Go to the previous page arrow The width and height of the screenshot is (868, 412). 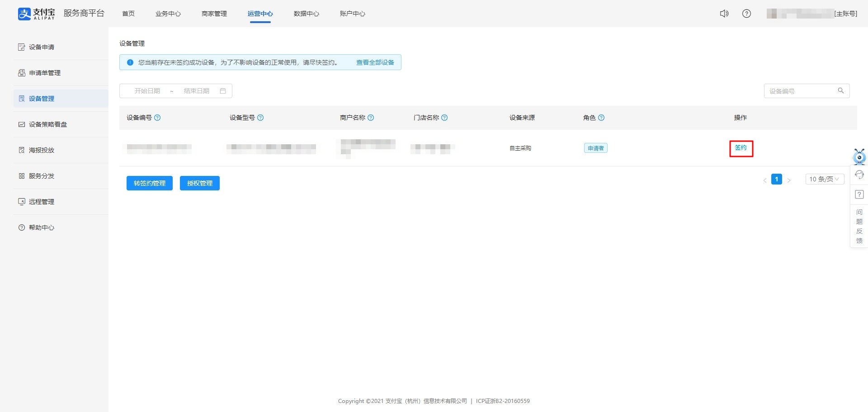click(765, 180)
